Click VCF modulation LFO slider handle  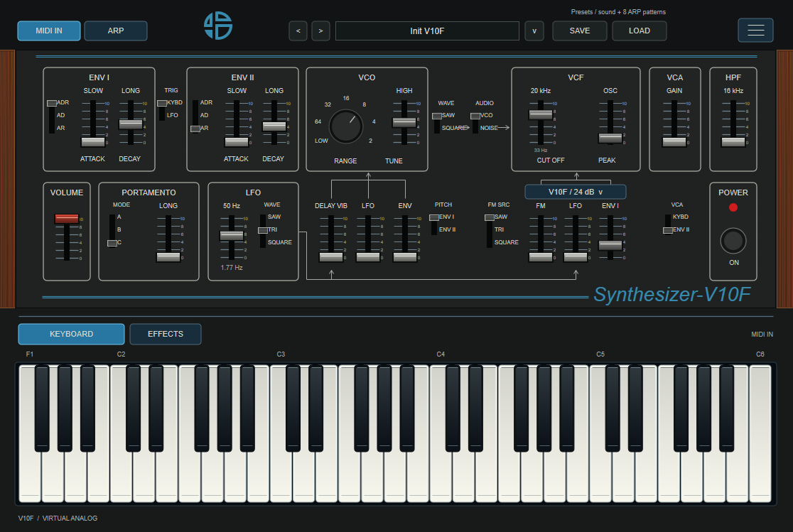point(576,257)
